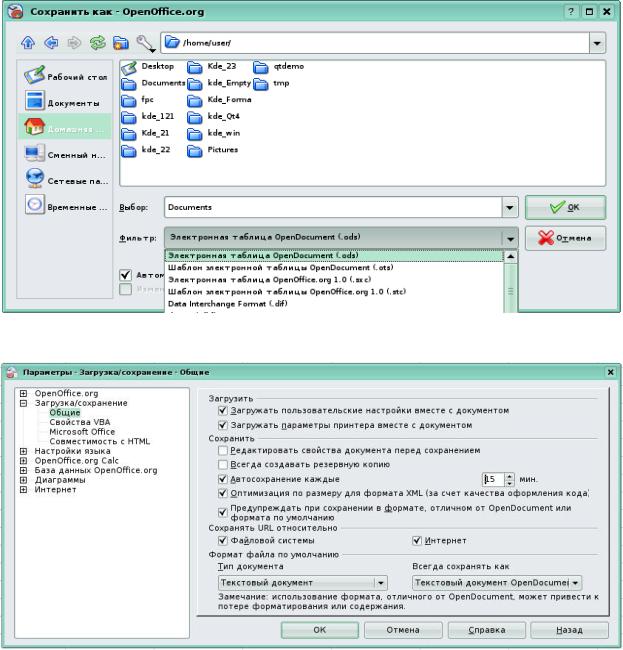Select the fpc folder
The image size is (623, 650).
coord(138,100)
